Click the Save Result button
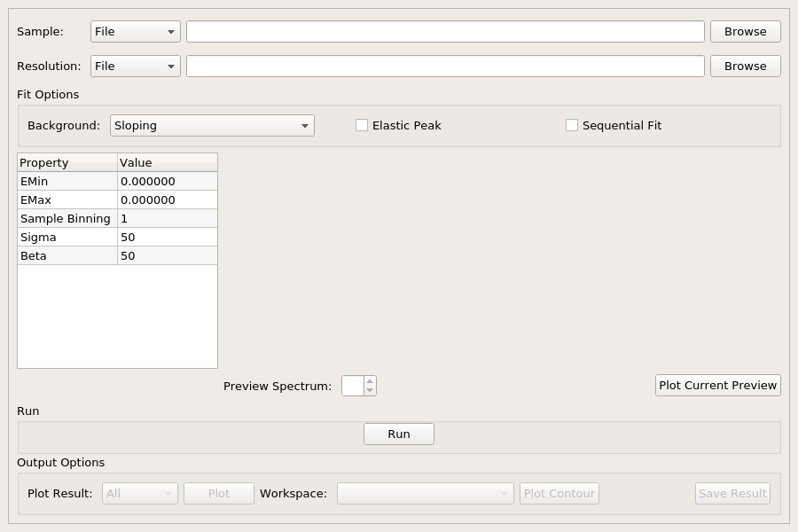 pyautogui.click(x=733, y=493)
